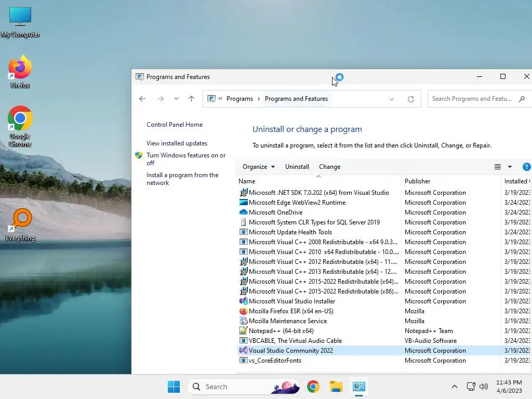Viewport: 532px width, 399px height.
Task: Open the volume tray icon
Action: pyautogui.click(x=484, y=387)
